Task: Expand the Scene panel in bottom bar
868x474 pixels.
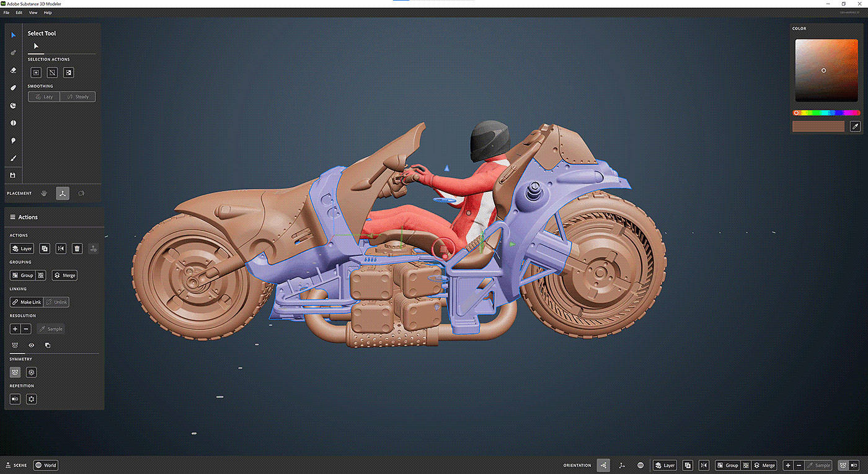Action: [x=16, y=465]
